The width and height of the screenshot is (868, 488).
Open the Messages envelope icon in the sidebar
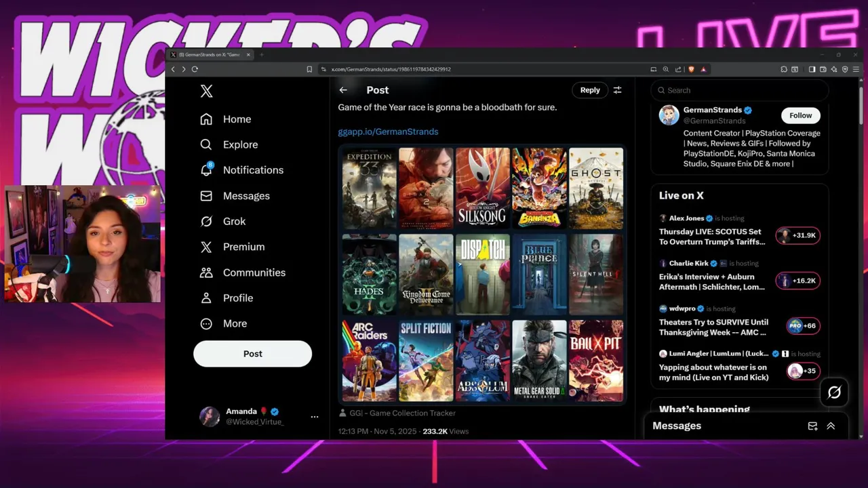click(206, 196)
